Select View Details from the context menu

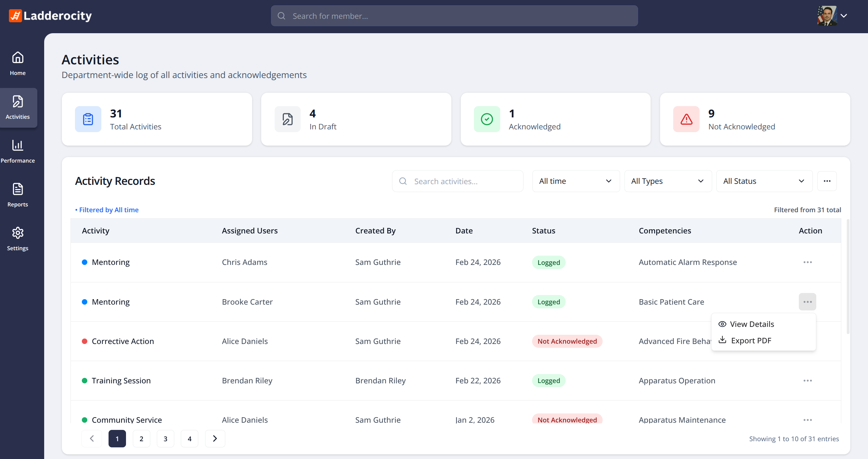[752, 324]
